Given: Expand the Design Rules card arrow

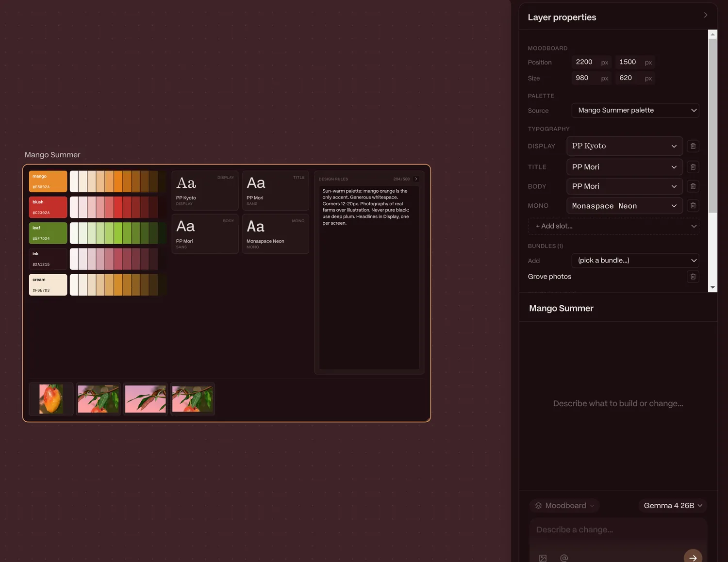Looking at the screenshot, I should click(416, 179).
